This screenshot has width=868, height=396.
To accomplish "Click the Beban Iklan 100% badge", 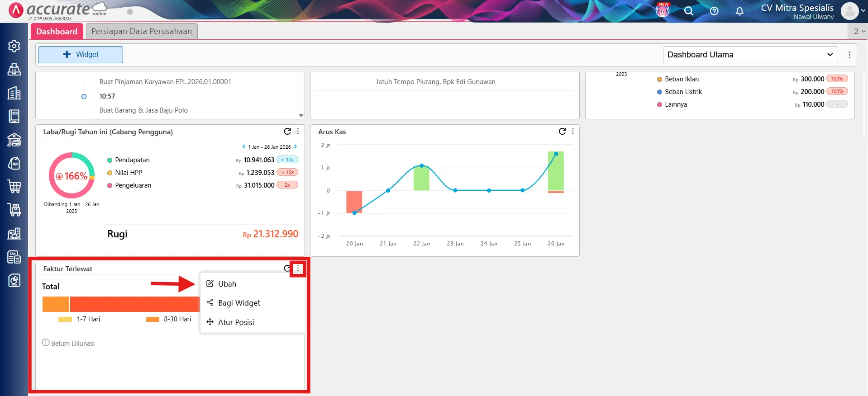I will [x=837, y=79].
